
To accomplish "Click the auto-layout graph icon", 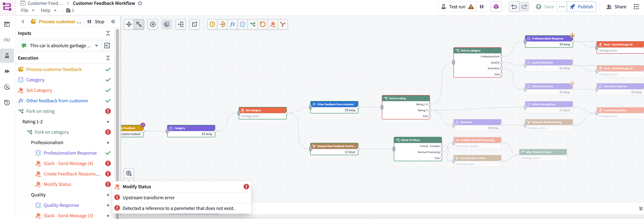I will [181, 24].
